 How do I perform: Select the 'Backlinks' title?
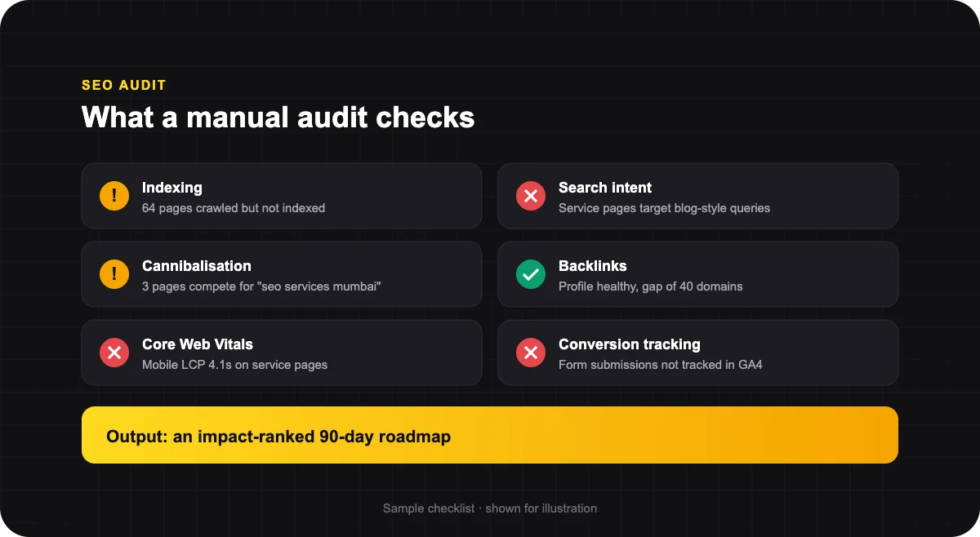(x=593, y=266)
